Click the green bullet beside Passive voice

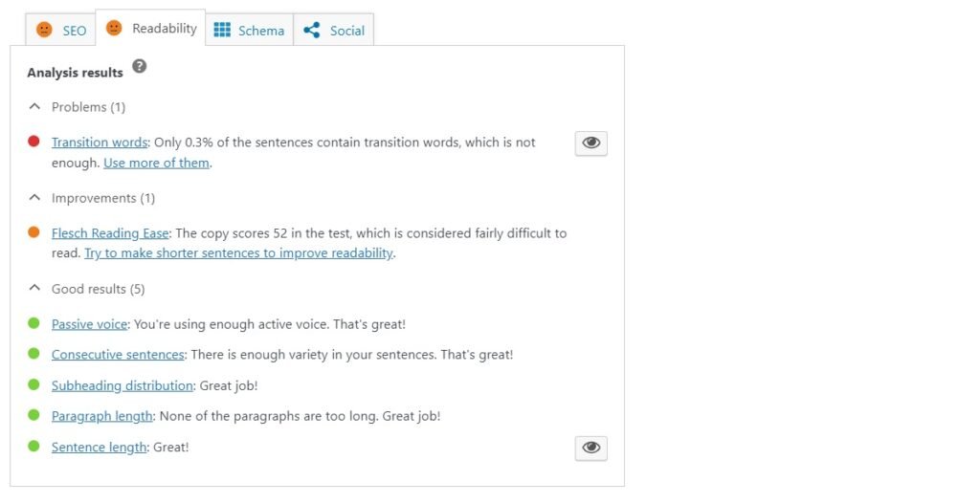(x=33, y=324)
